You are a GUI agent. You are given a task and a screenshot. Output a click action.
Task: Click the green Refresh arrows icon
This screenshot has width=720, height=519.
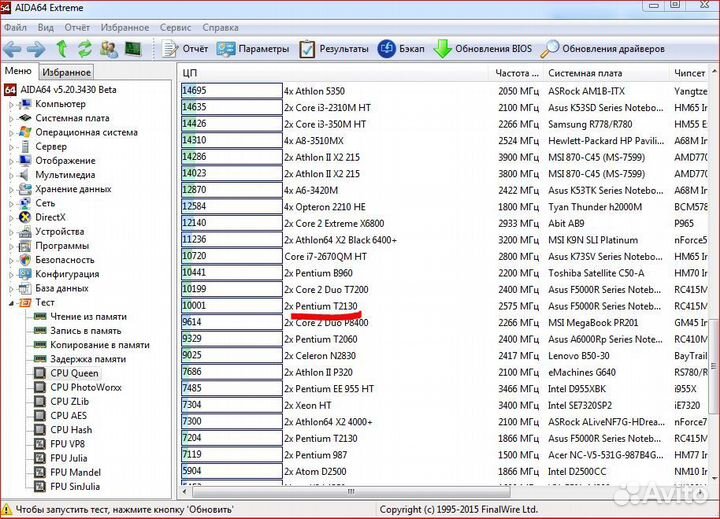pos(85,49)
